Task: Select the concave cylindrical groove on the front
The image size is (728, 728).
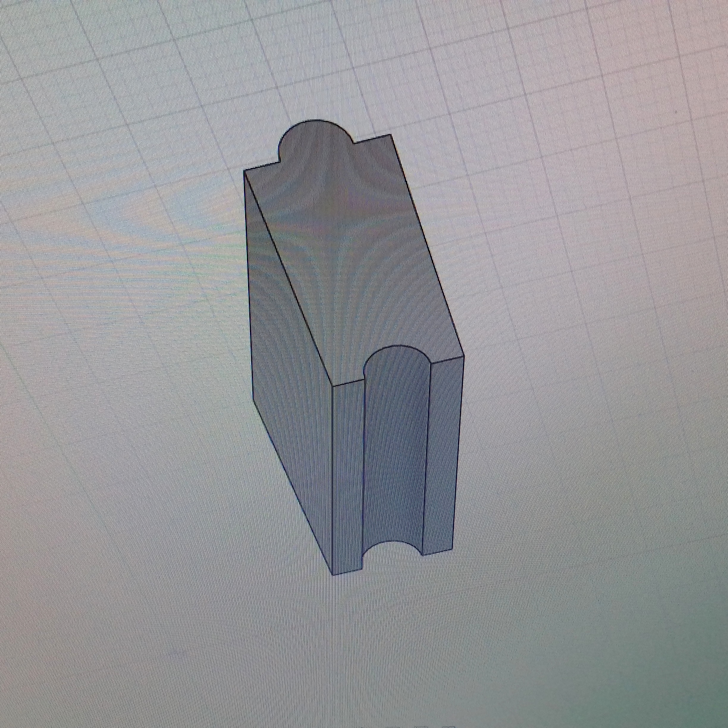Action: coord(396,452)
